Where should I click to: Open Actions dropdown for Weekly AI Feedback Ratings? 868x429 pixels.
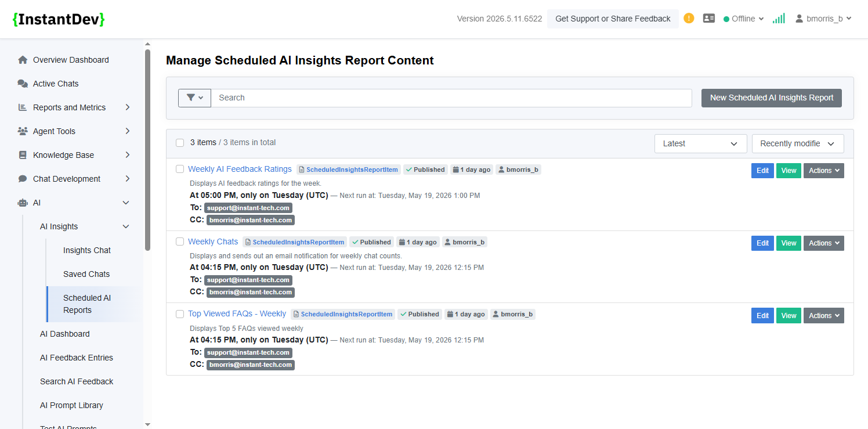[x=823, y=171]
